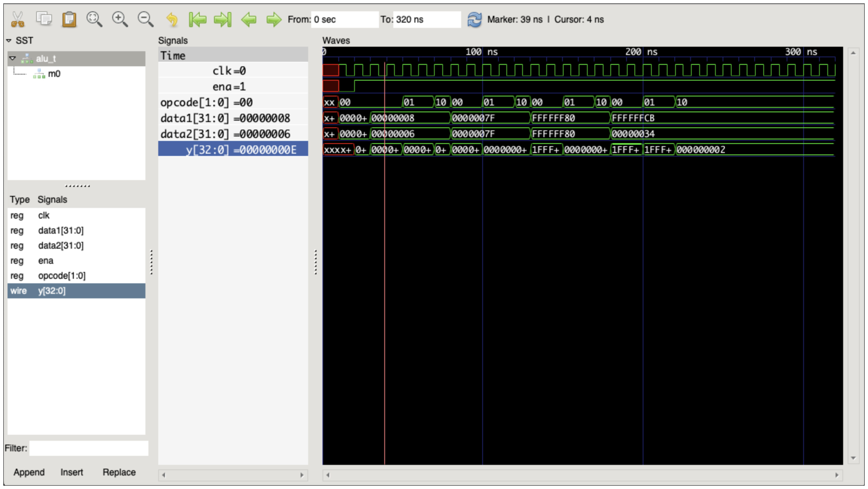This screenshot has width=868, height=489.
Task: Click into the Filter input field
Action: 89,448
